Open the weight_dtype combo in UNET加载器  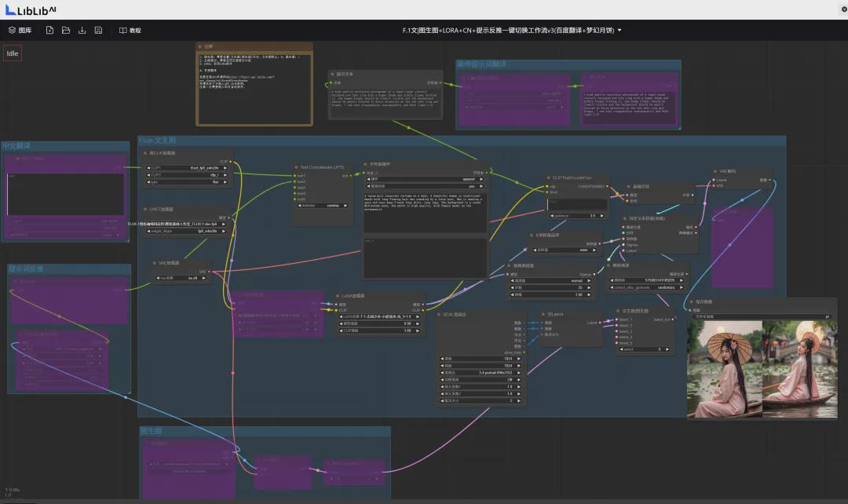[188, 231]
